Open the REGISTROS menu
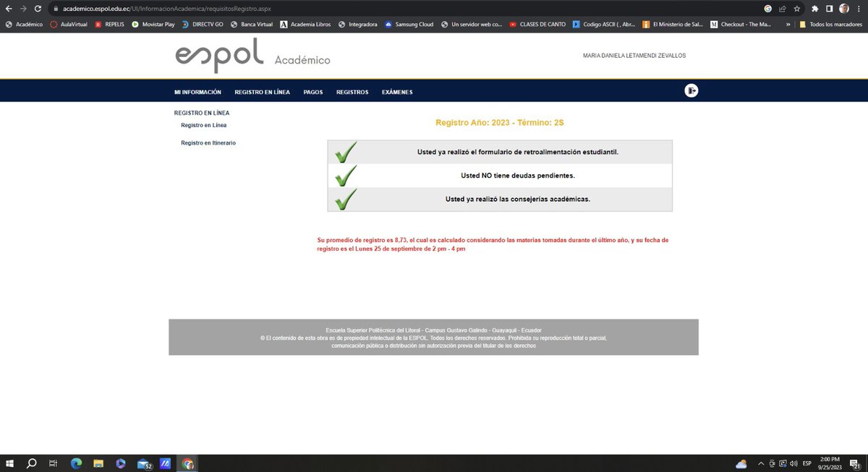868x472 pixels. pos(352,92)
